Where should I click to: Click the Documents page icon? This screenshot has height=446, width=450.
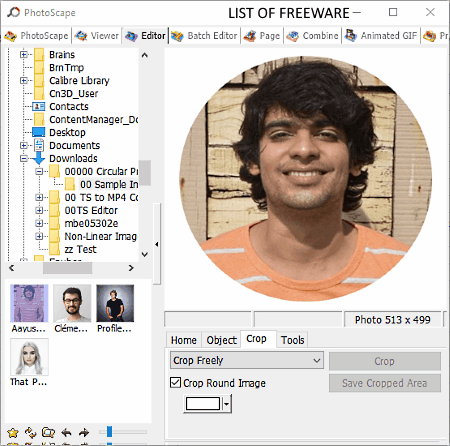[x=39, y=145]
